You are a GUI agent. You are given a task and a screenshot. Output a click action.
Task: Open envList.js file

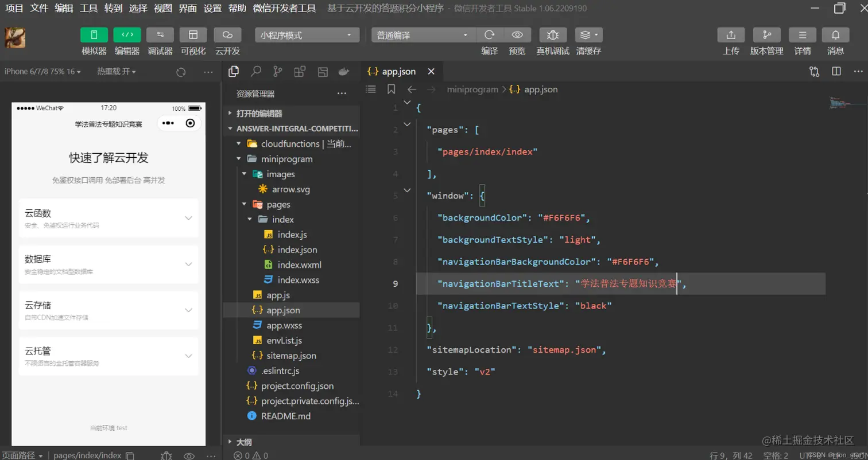292,341
